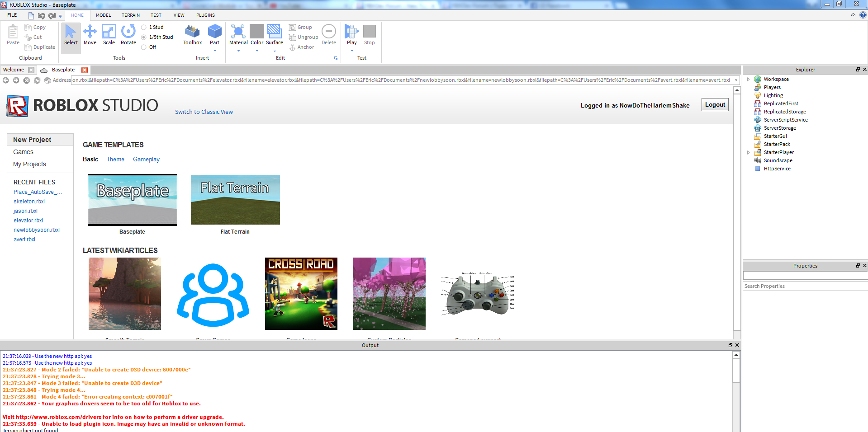Refresh the start page
This screenshot has width=868, height=432.
[x=37, y=80]
